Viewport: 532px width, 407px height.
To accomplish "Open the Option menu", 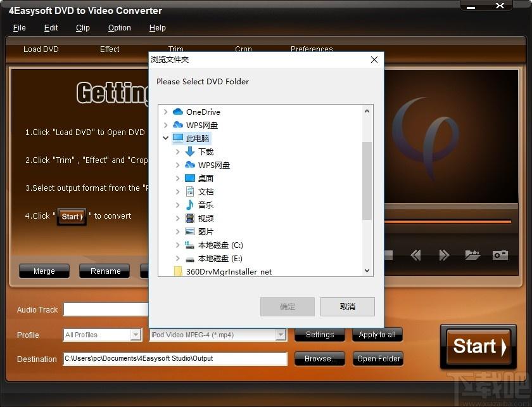I will coord(120,27).
